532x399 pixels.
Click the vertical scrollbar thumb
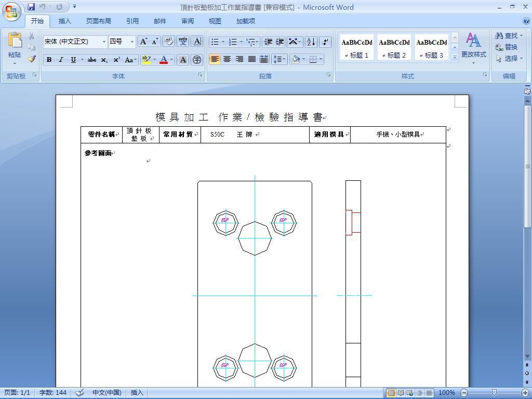[x=527, y=166]
